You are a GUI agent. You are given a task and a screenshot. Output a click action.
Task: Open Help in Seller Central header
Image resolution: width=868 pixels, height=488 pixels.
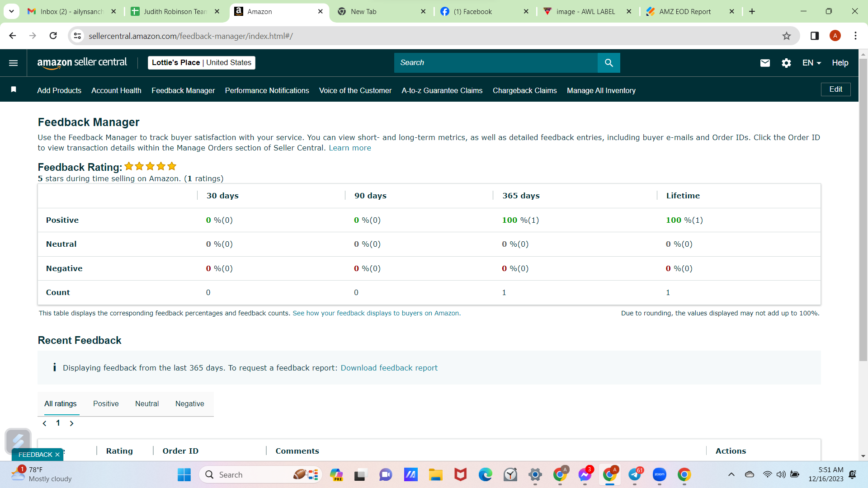click(840, 63)
